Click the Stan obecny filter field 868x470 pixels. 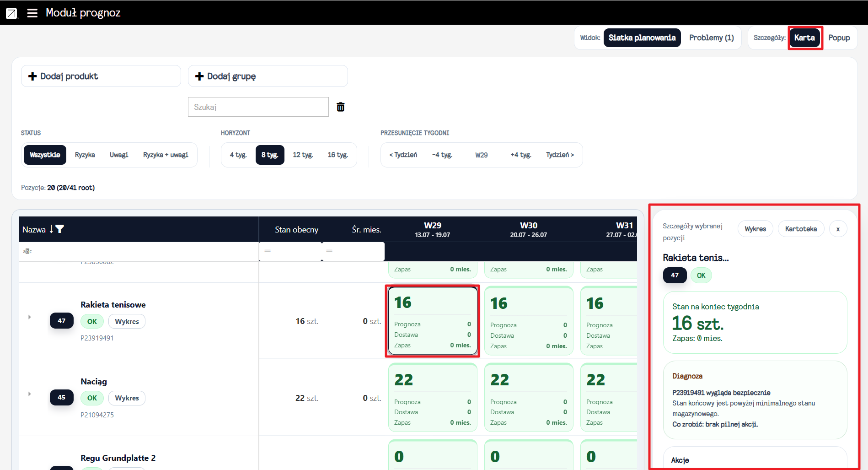point(290,251)
